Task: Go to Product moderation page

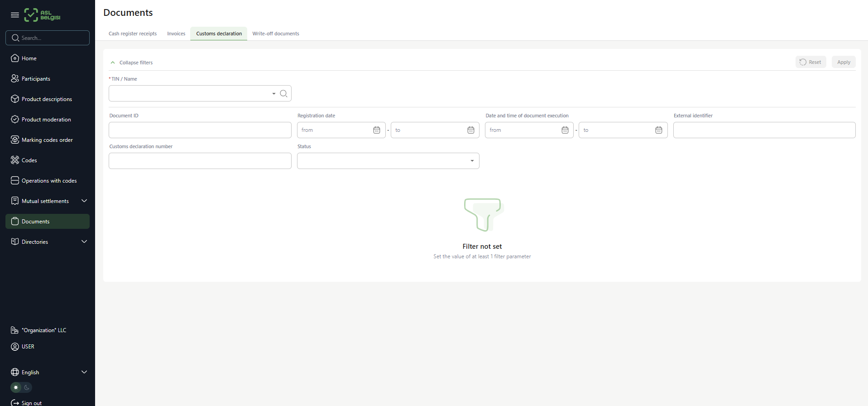Action: (46, 120)
